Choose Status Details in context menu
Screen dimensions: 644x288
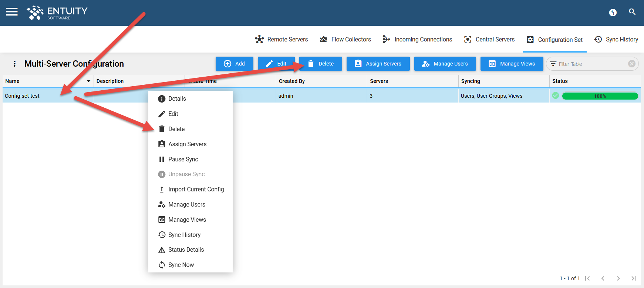190,250
